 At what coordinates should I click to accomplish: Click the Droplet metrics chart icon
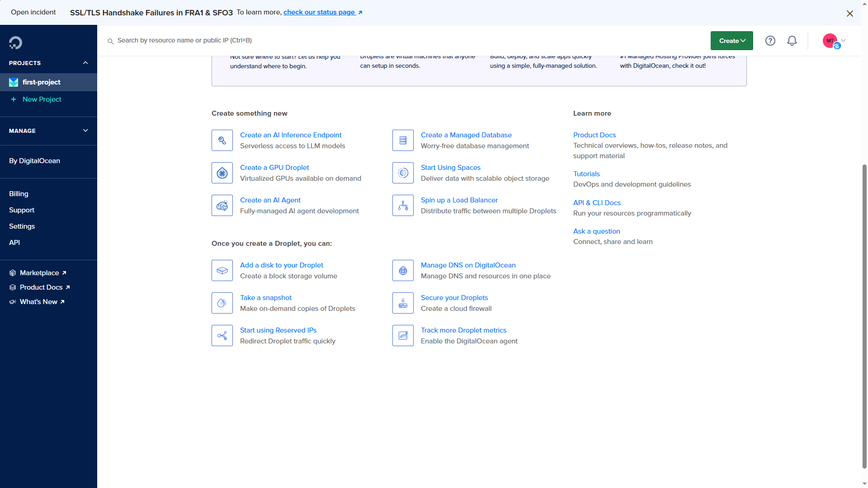click(x=403, y=336)
